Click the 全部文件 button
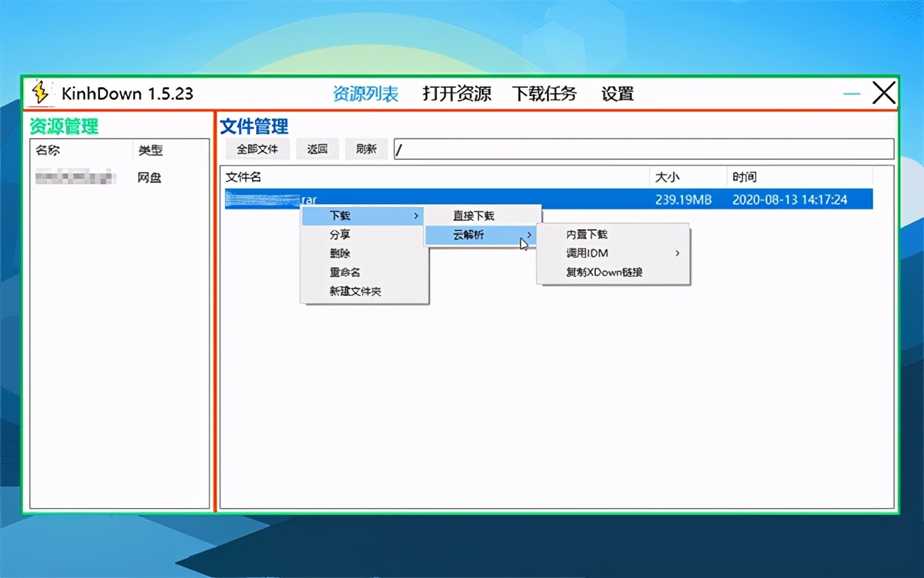 (257, 149)
